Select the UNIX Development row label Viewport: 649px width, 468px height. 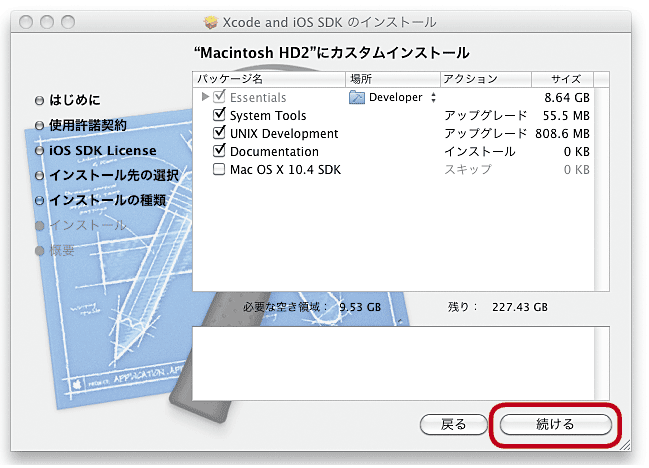tap(284, 134)
